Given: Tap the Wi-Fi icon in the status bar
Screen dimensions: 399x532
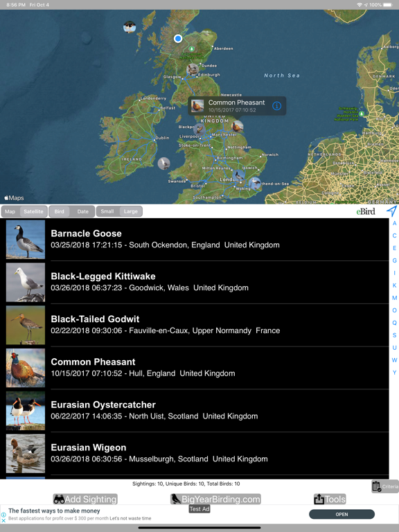Looking at the screenshot, I should pos(360,5).
